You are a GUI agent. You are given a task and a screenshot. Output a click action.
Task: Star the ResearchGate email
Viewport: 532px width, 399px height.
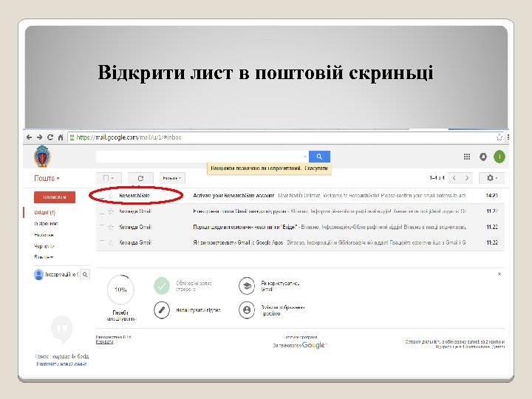point(111,196)
